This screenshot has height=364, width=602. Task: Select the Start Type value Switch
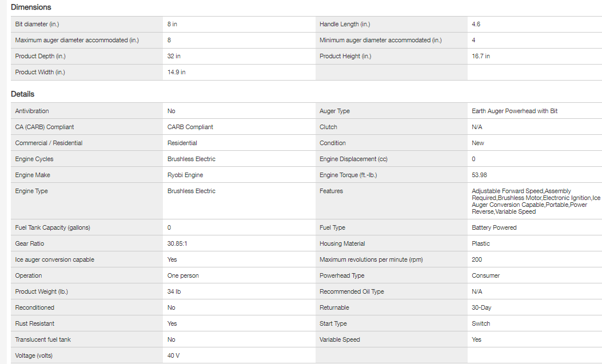481,324
